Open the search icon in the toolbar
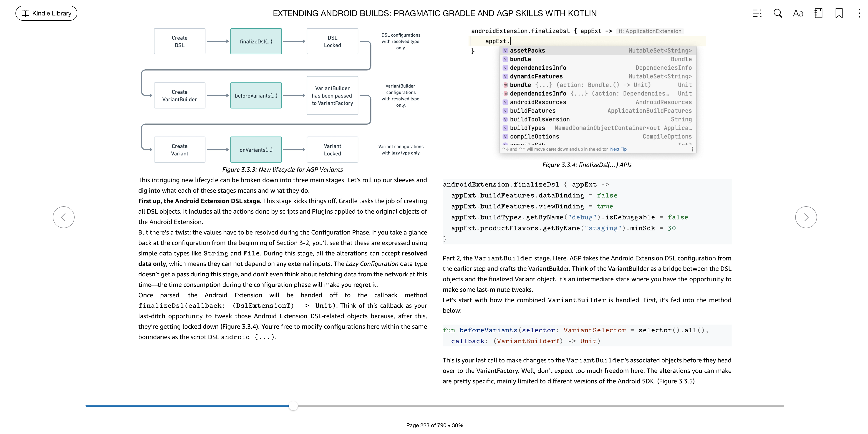868x434 pixels. (778, 13)
